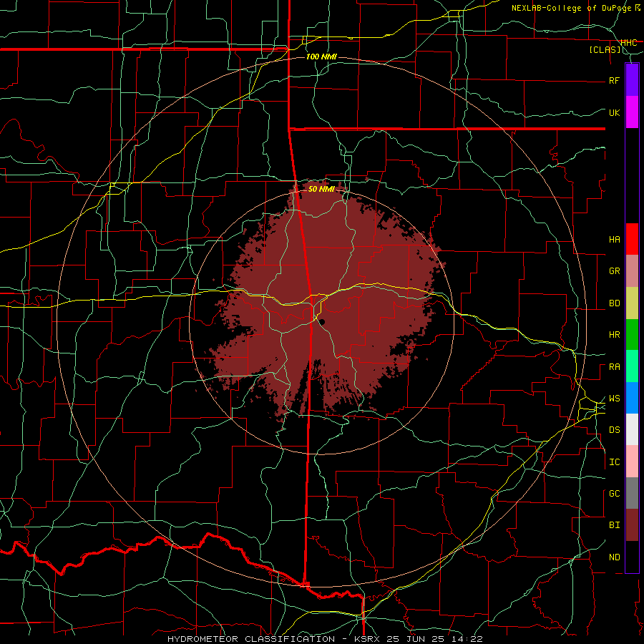This screenshot has height=644, width=644.
Task: Click the BD yellow legend swatch
Action: tap(632, 303)
